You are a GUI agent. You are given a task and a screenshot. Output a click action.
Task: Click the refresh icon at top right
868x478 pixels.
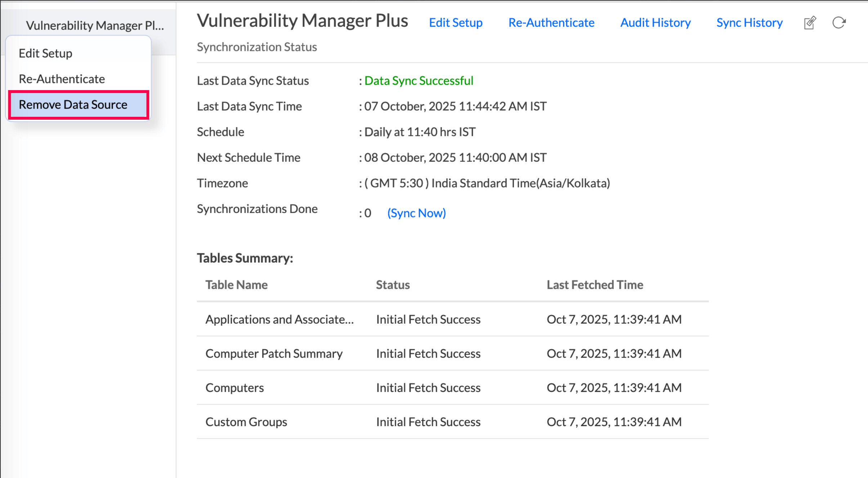click(839, 23)
